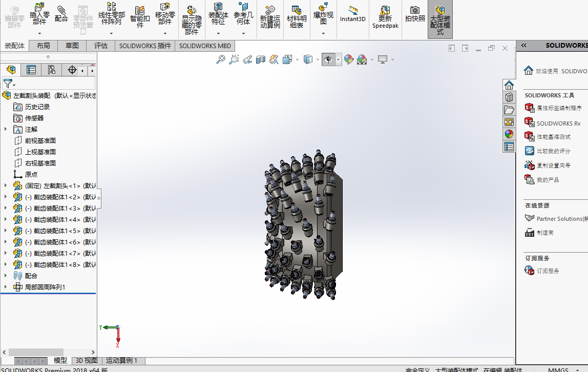Open SOLIDWORKS MBD ribbon tab
The height and width of the screenshot is (372, 588).
205,46
